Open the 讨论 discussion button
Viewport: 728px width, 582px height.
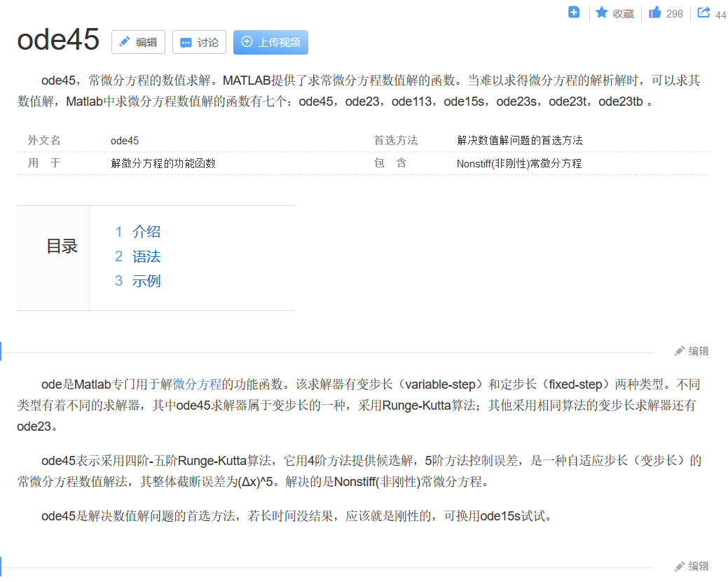pos(199,42)
